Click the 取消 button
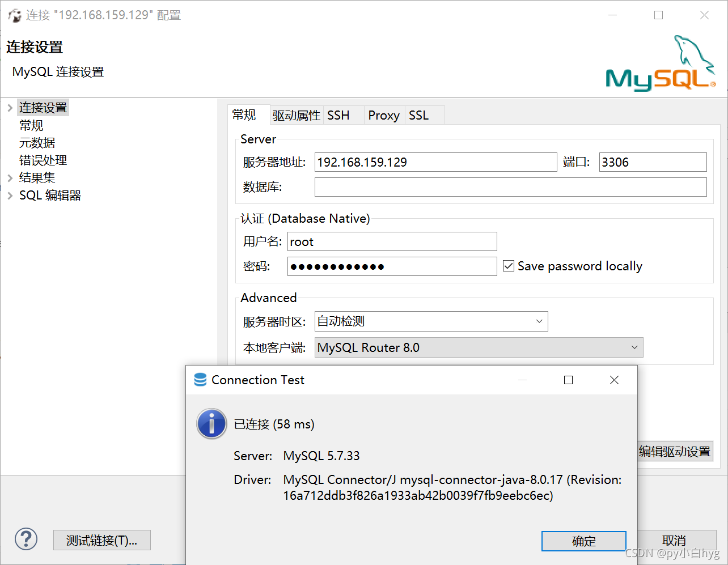The height and width of the screenshot is (565, 728). point(675,541)
